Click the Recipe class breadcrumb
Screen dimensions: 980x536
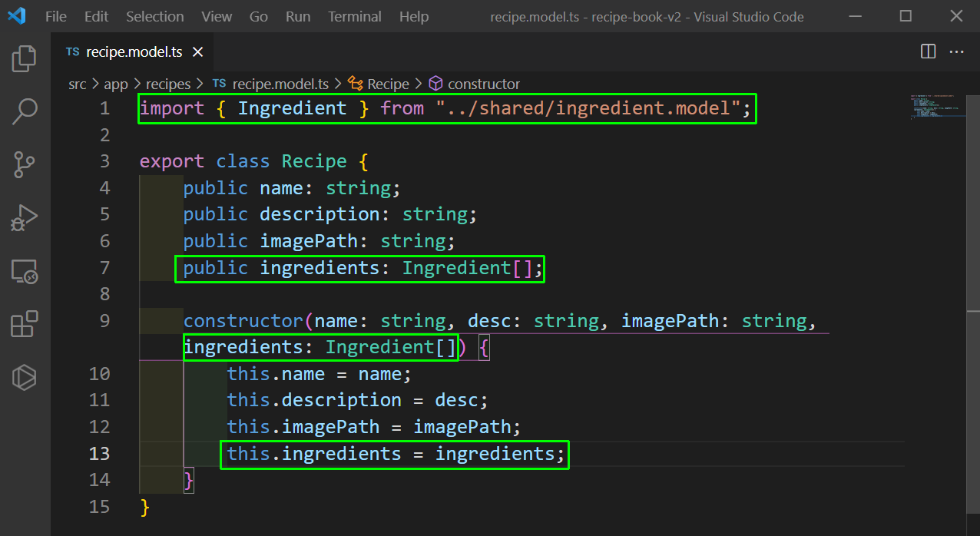379,84
